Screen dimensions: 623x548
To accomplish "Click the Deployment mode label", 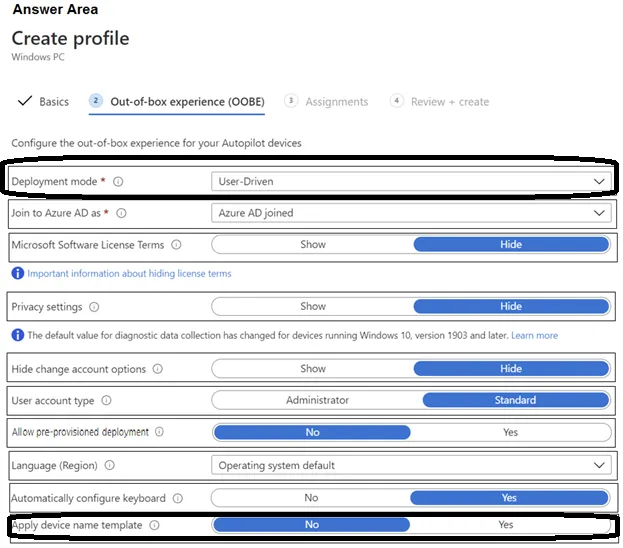I will [54, 182].
